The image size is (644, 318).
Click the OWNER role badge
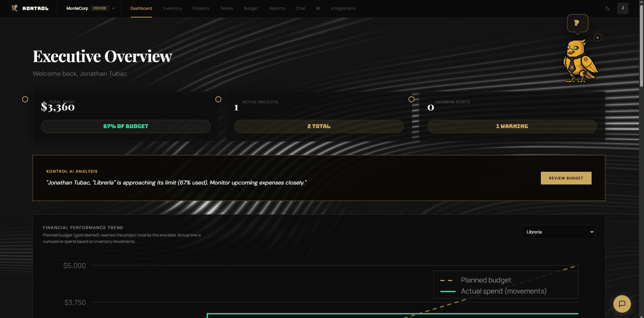(100, 8)
